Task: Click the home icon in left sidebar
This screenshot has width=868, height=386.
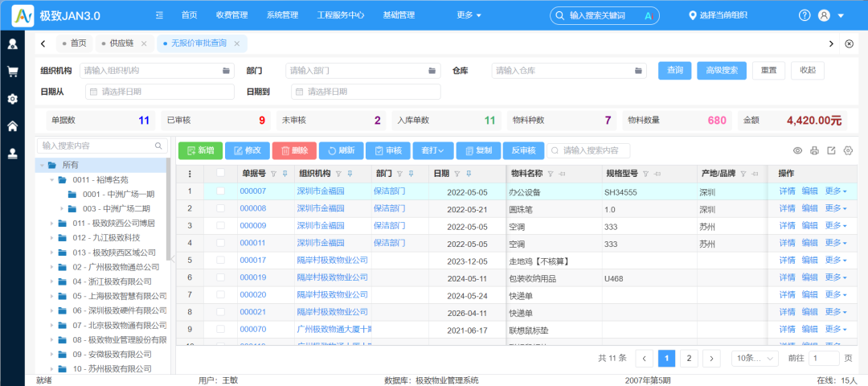Action: click(12, 126)
